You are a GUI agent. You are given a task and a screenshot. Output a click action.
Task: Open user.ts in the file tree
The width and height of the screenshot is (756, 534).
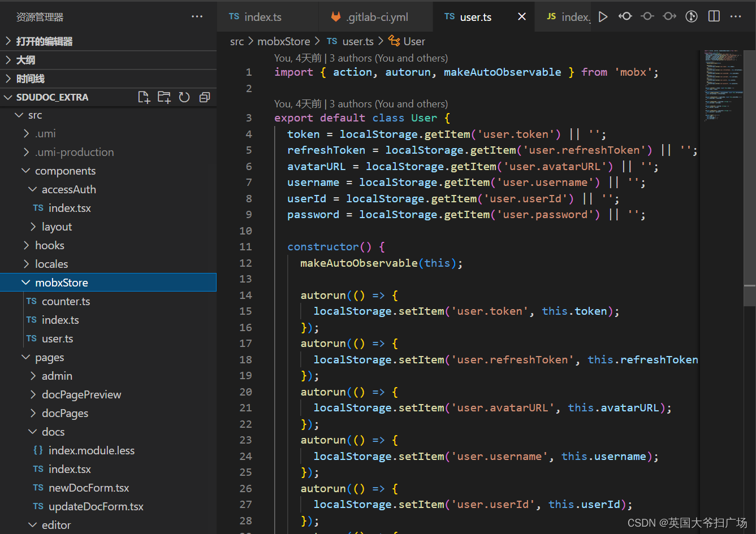108,338
